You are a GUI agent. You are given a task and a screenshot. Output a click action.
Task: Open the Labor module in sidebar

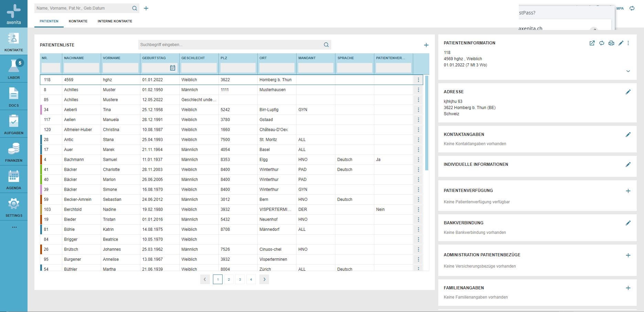[x=14, y=69]
